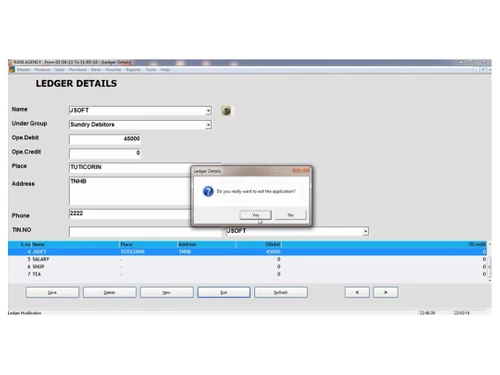Screen dimensions: 500x375
Task: Click the empty TIN.NO field
Action: [x=145, y=231]
